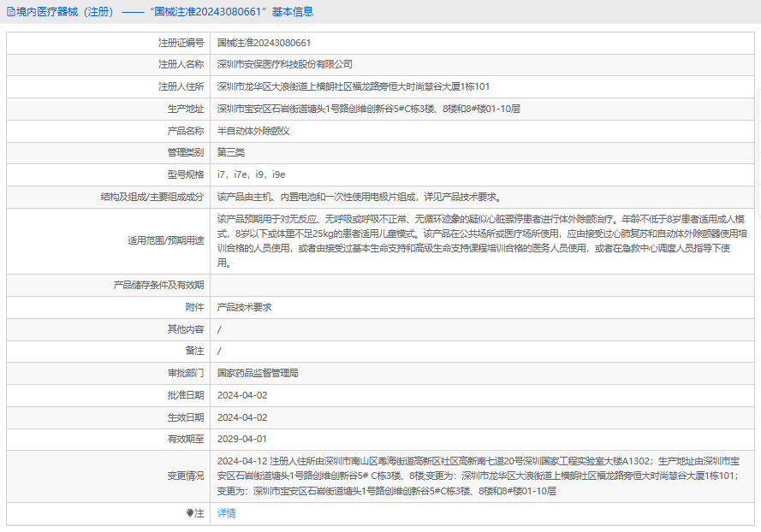Click the 批准日期 label
The height and width of the screenshot is (532, 761).
click(x=186, y=395)
